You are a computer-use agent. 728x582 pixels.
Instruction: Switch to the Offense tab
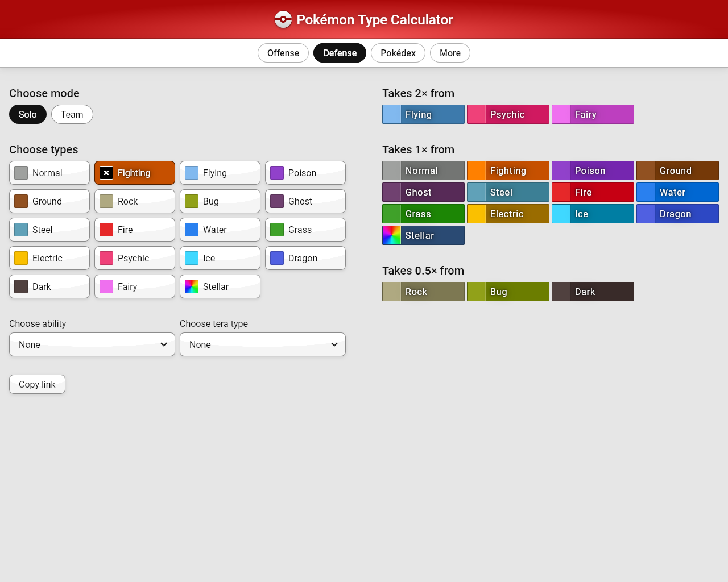pos(283,53)
